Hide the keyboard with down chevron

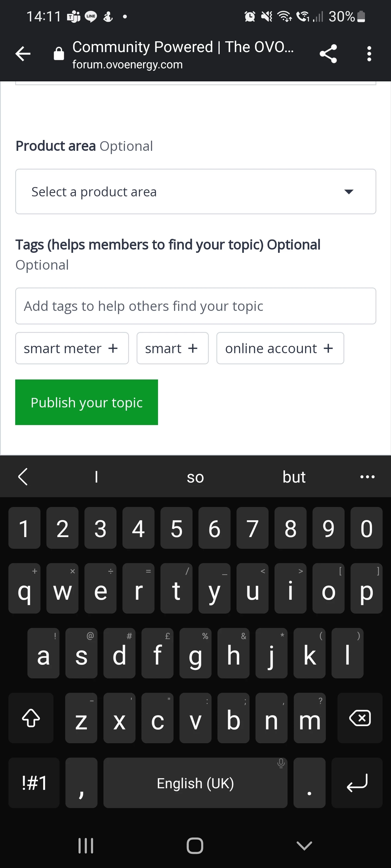point(304,845)
